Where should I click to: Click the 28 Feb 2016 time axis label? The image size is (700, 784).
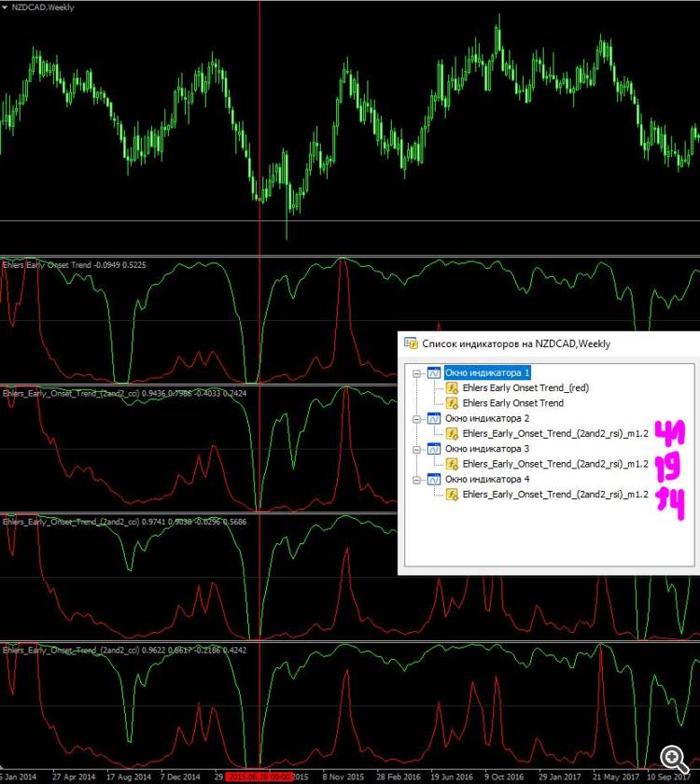tap(399, 777)
